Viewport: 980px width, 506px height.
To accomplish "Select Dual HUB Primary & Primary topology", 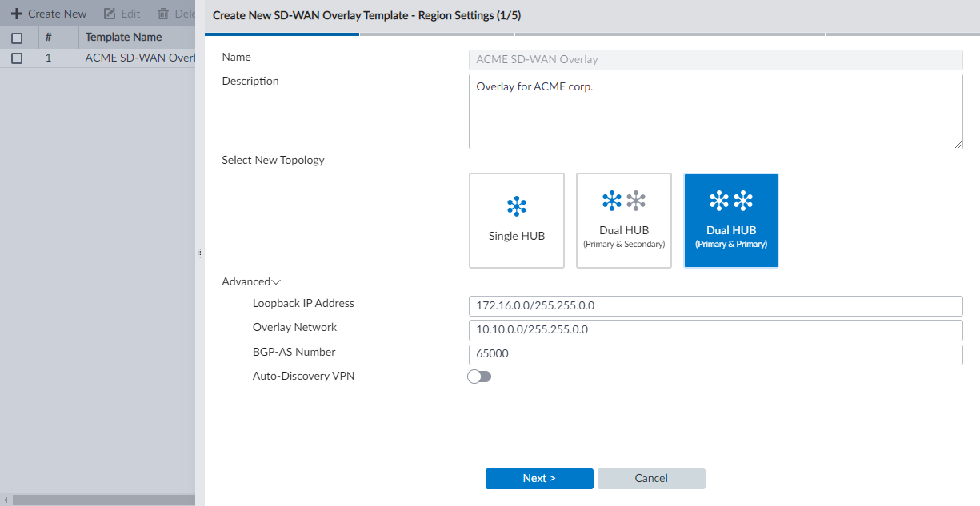I will coord(730,220).
